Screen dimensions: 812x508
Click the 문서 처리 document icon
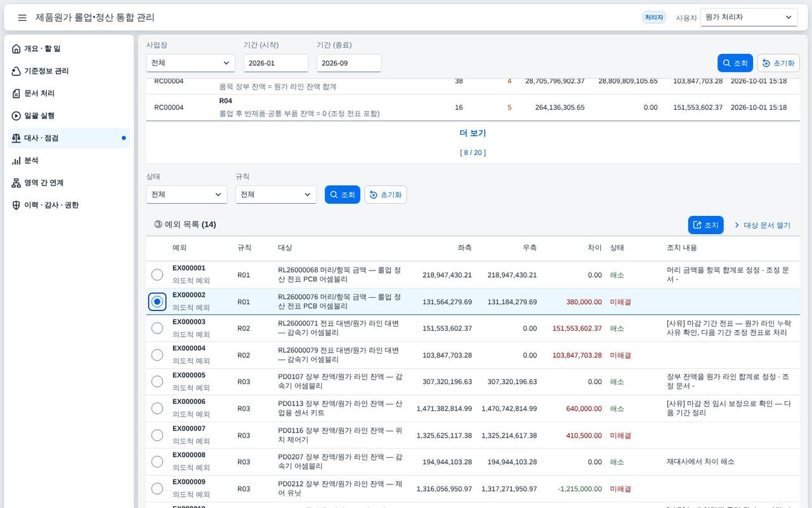point(16,93)
